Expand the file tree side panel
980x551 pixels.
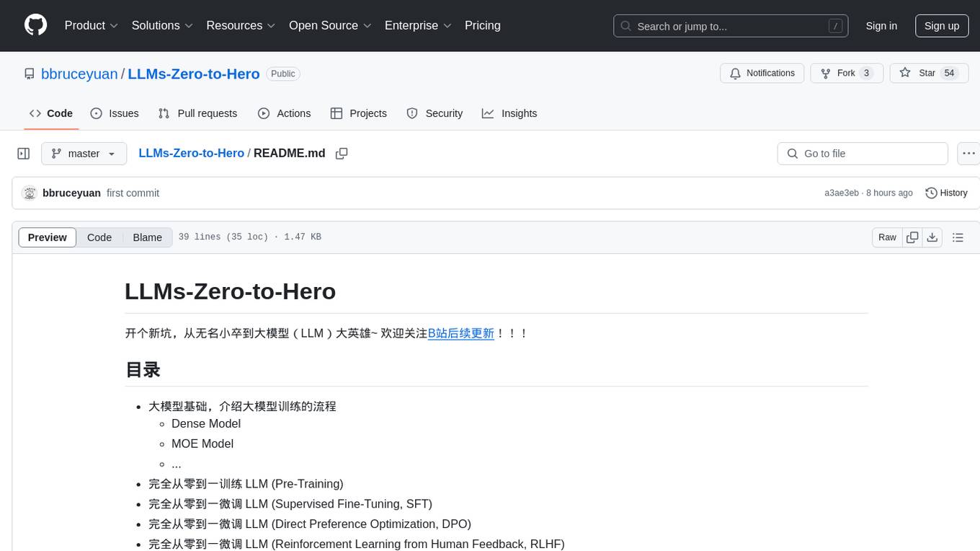click(24, 154)
